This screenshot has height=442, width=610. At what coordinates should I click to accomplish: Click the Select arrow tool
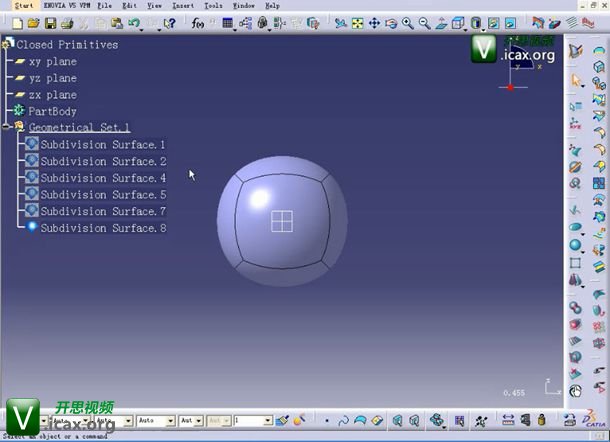pyautogui.click(x=576, y=80)
